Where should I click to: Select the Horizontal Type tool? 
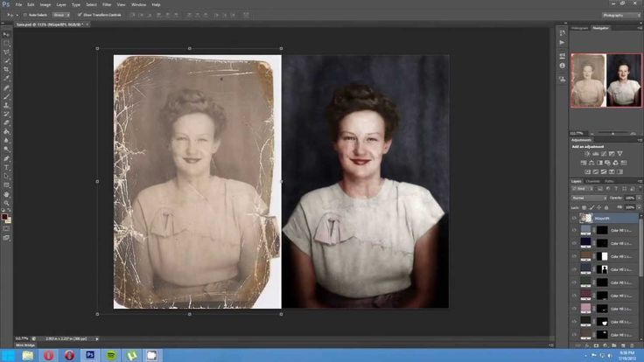6,168
